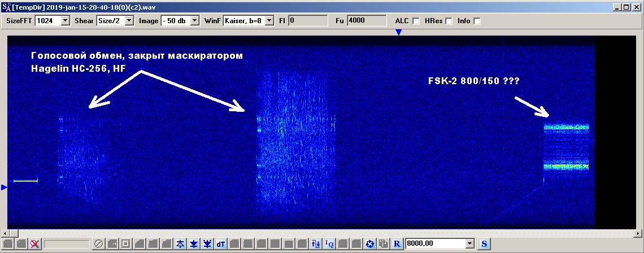This screenshot has height=253, width=644.
Task: Click the horizontal scrollbar left arrow
Action: (5, 233)
